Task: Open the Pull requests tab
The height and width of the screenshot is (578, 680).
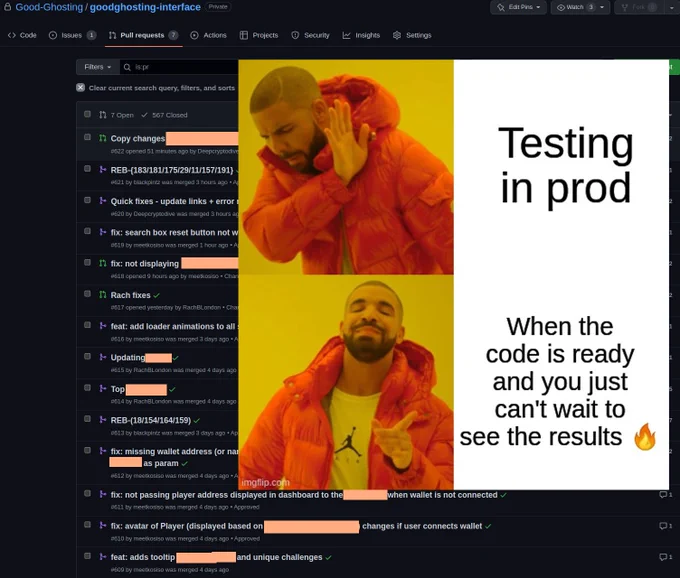Action: pos(143,35)
